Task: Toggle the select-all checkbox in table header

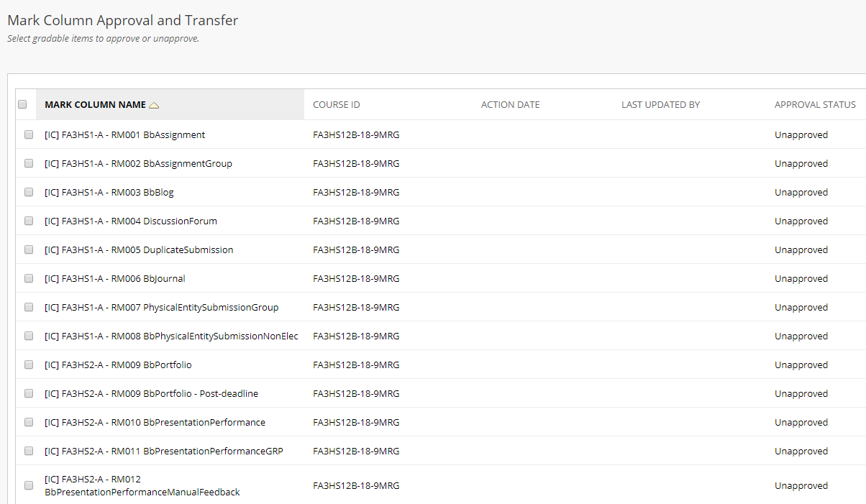Action: 22,104
